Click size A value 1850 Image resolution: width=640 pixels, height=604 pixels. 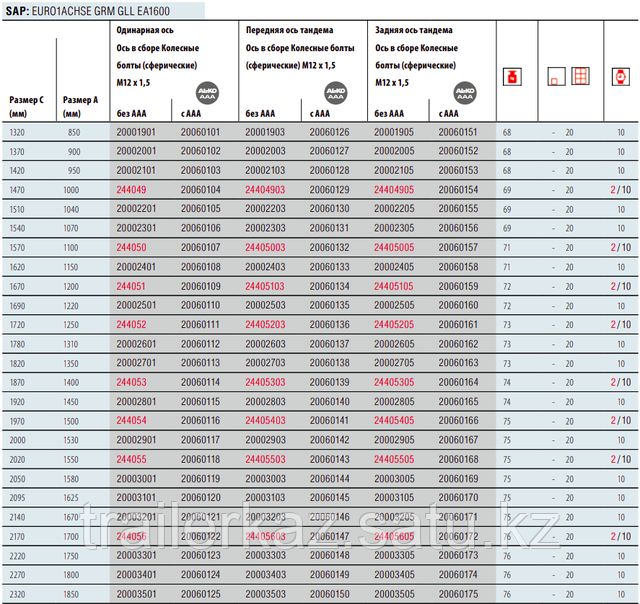[x=71, y=595]
